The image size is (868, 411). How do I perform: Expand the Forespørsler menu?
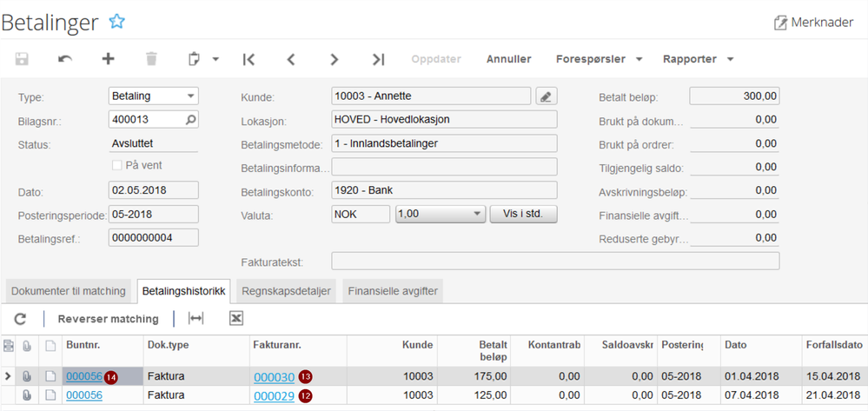tap(599, 59)
